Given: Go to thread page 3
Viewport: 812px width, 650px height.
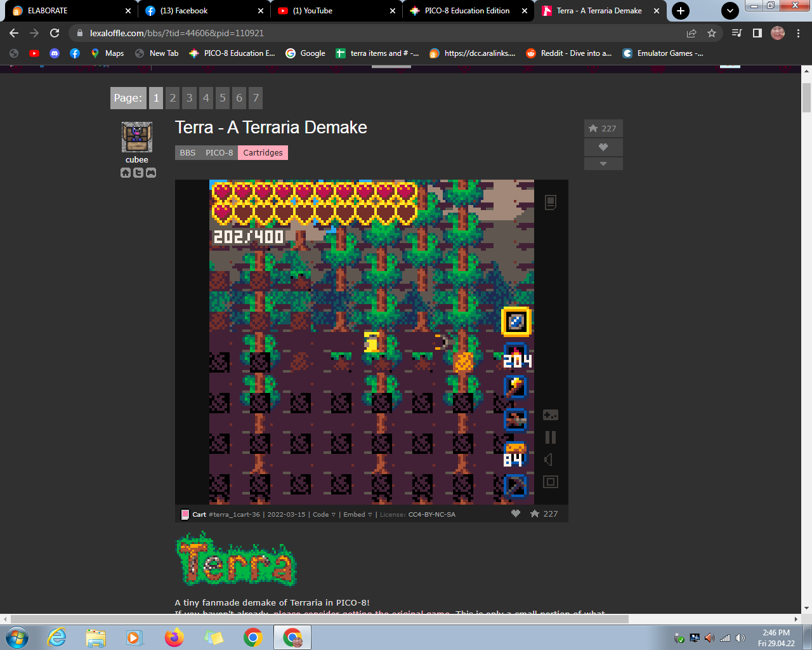Looking at the screenshot, I should pos(189,98).
